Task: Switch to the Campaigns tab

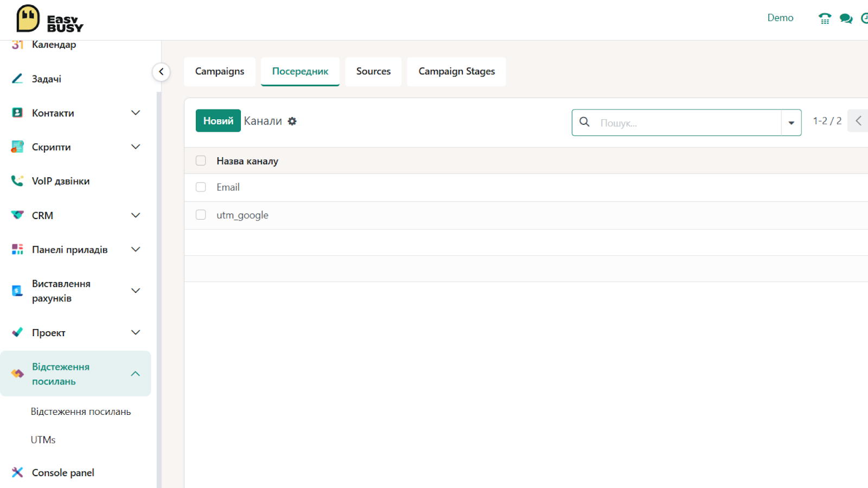Action: pos(220,72)
